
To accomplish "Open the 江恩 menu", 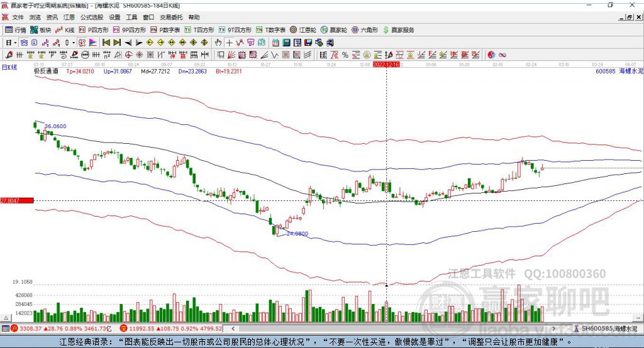I will 69,17.
